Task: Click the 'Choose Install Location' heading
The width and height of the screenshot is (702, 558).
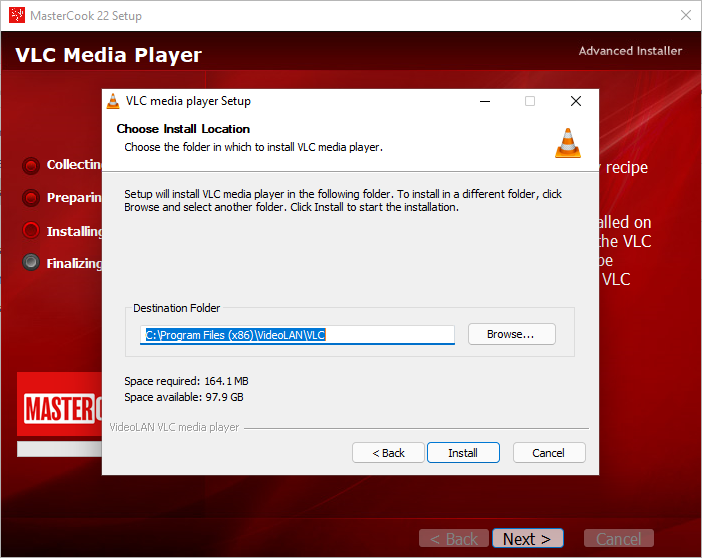Action: click(x=183, y=129)
